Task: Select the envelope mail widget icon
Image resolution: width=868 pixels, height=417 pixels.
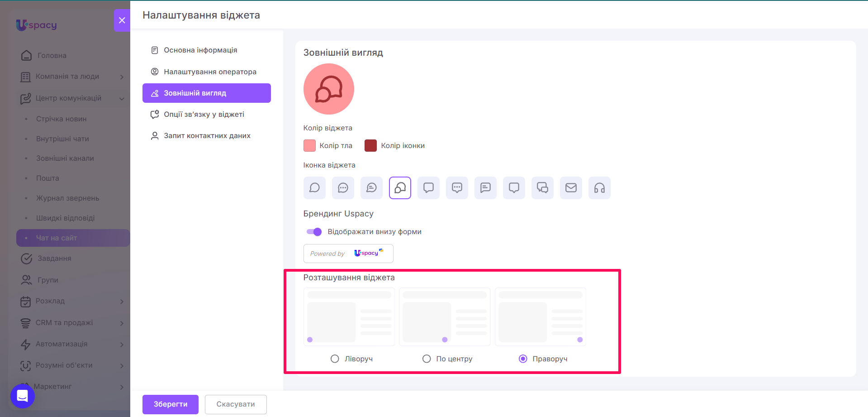Action: (x=571, y=187)
